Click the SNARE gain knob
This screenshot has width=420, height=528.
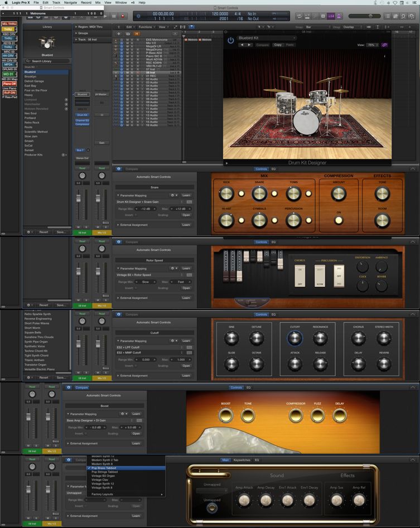coord(259,193)
